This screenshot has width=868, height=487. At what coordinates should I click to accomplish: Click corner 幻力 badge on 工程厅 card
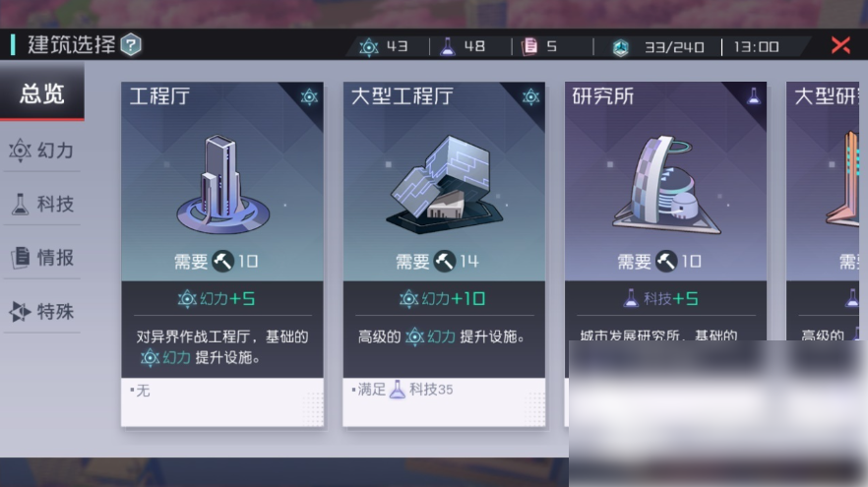[x=309, y=97]
